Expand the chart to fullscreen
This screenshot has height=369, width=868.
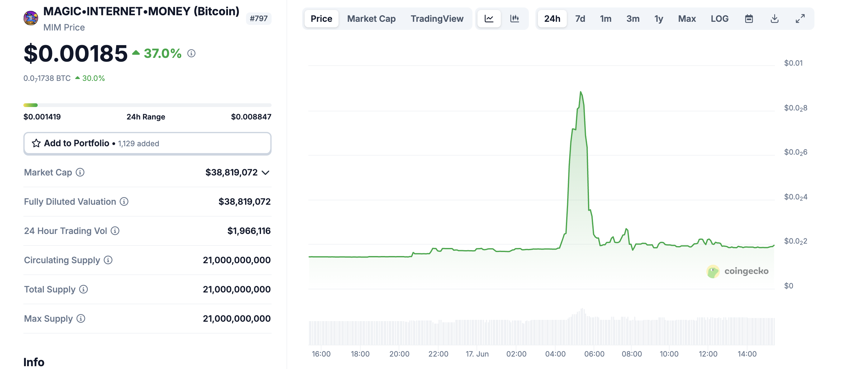pos(800,19)
